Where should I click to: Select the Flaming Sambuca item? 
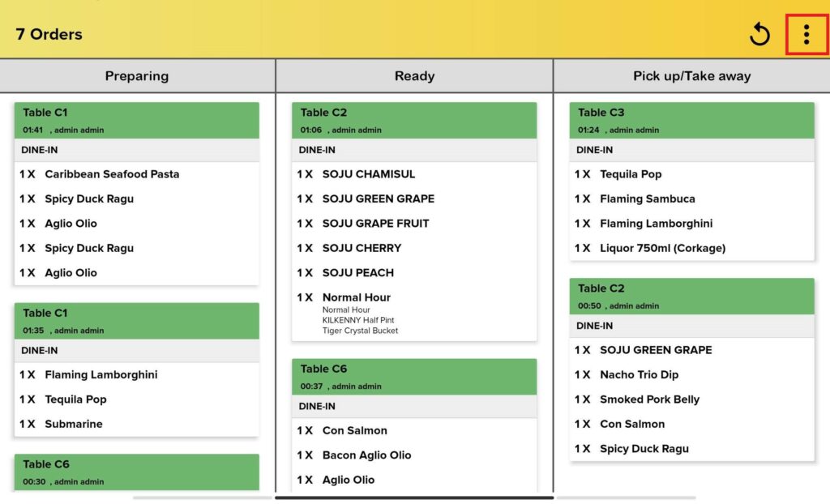[x=648, y=199]
